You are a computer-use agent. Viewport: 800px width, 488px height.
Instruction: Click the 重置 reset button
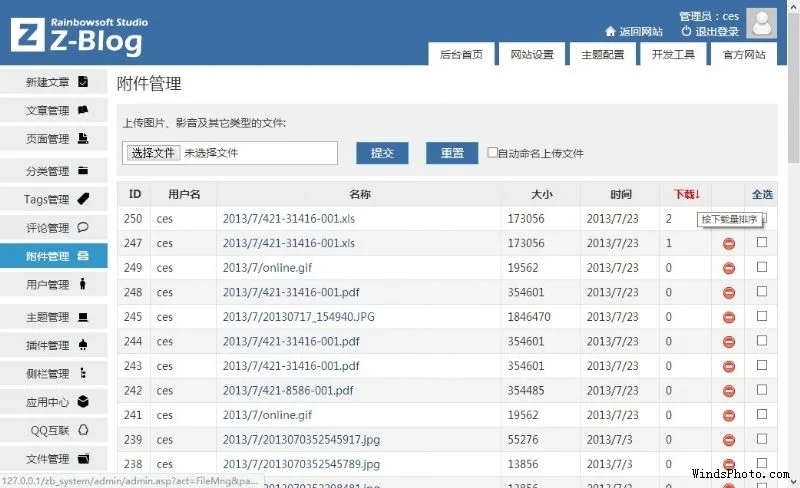click(452, 153)
